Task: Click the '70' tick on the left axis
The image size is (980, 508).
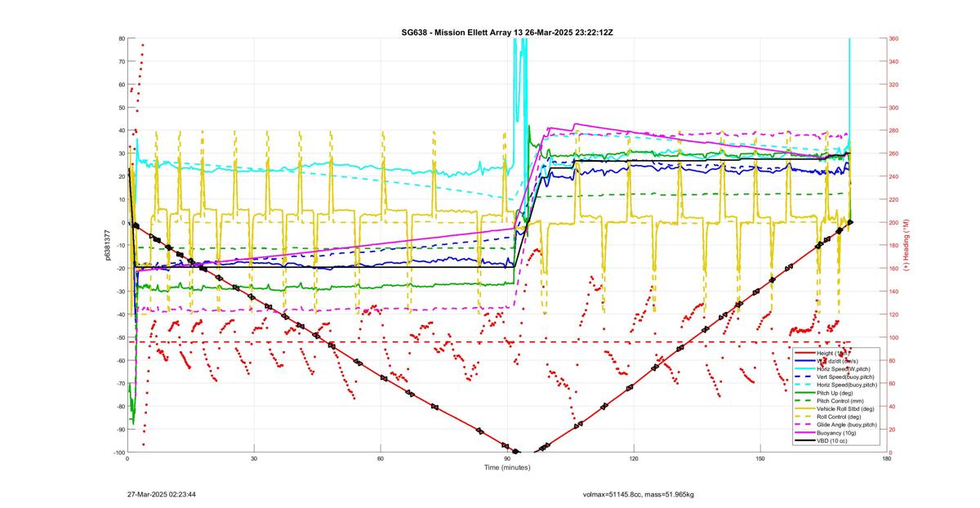Action: pos(121,61)
